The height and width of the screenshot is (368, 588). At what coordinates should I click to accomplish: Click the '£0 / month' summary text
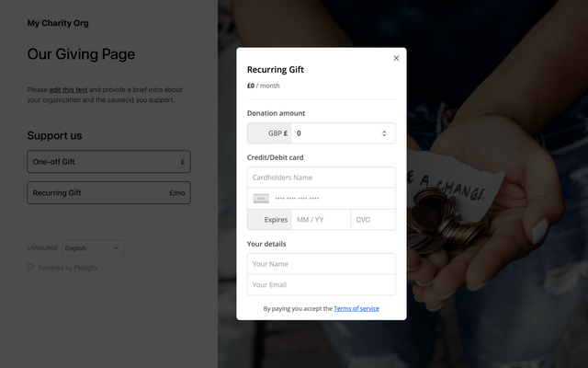pyautogui.click(x=264, y=86)
